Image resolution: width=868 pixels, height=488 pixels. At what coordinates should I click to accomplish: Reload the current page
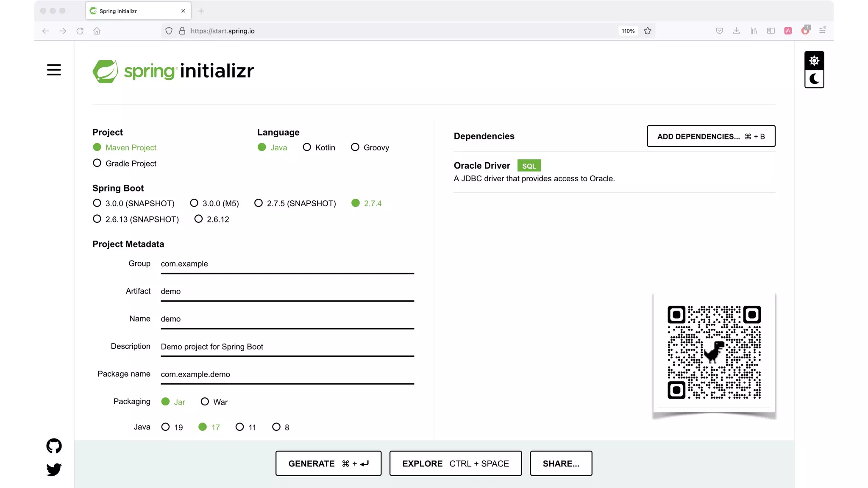80,31
